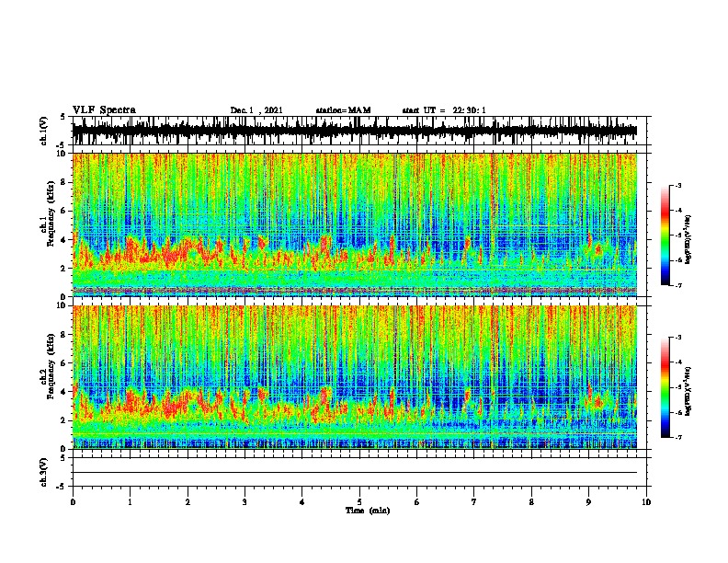
Task: Click the "-3" label on ch.1 color bar
Action: (x=678, y=185)
